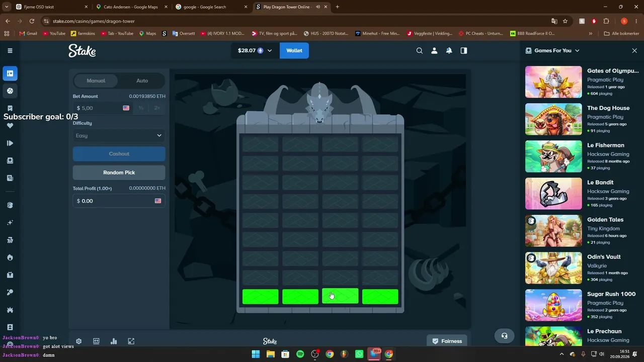Screen dimensions: 644x362
Task: Click the Random Pick button
Action: coord(119,172)
